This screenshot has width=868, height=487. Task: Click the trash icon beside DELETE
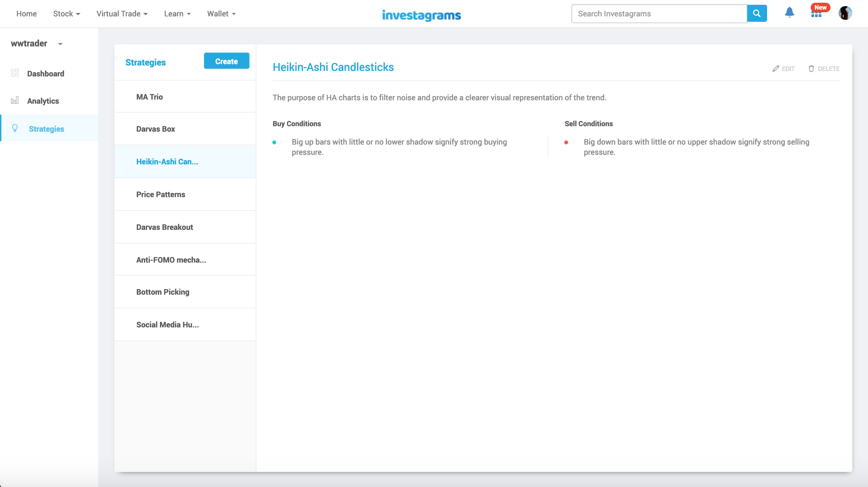pyautogui.click(x=811, y=69)
